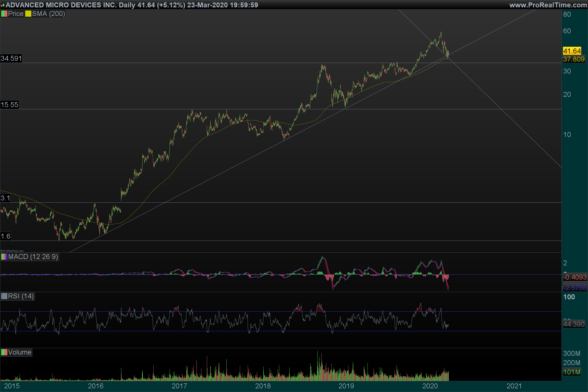Click the 44.390 RSI value tag
The width and height of the screenshot is (588, 392).
click(574, 324)
